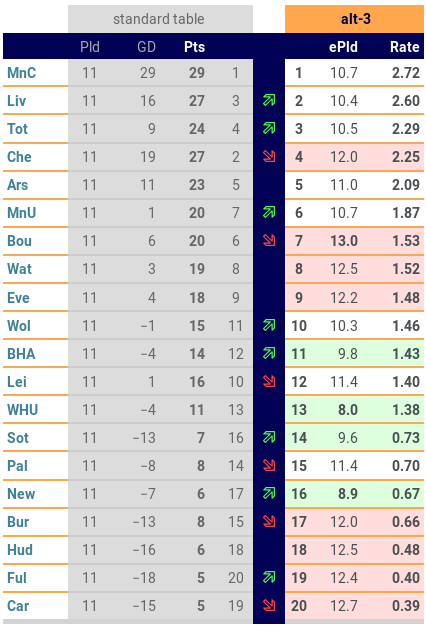This screenshot has width=426, height=630.
Task: Sort by the Pts column header
Action: [195, 47]
